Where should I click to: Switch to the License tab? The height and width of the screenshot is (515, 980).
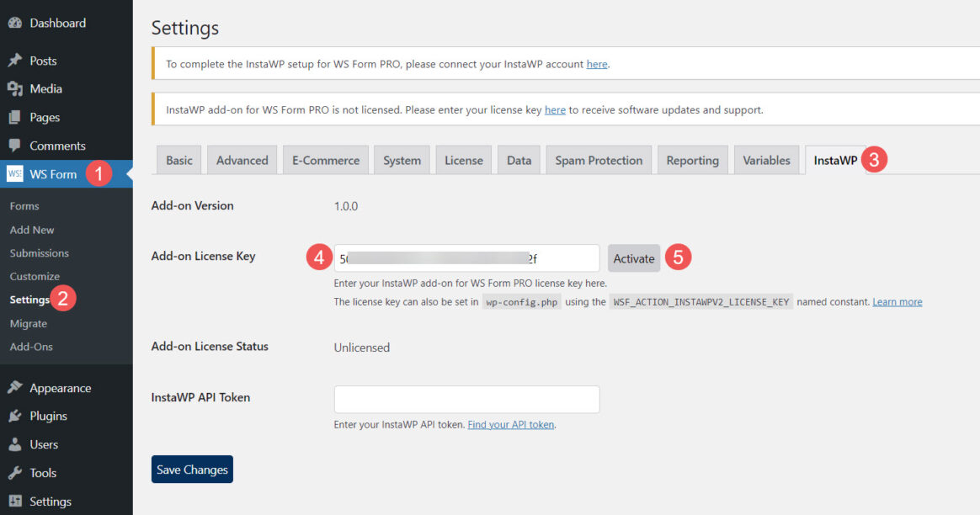464,160
